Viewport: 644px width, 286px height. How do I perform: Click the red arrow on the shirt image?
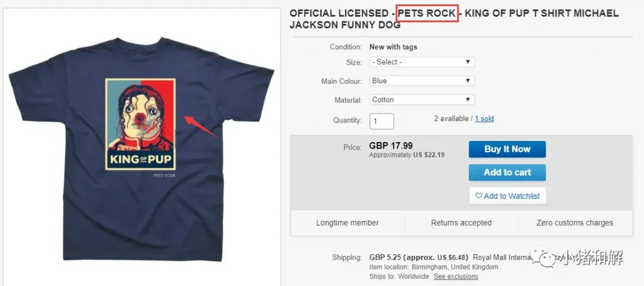pos(200,127)
